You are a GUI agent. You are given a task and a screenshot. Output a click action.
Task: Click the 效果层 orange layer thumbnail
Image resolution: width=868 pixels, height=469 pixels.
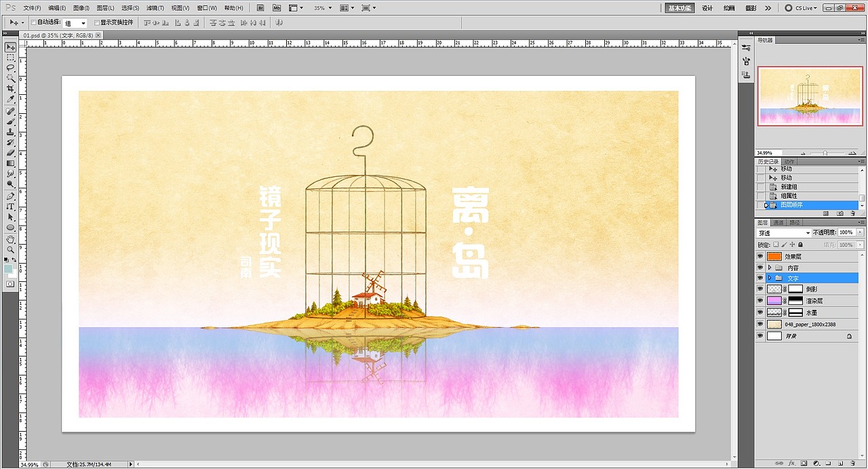coord(774,257)
